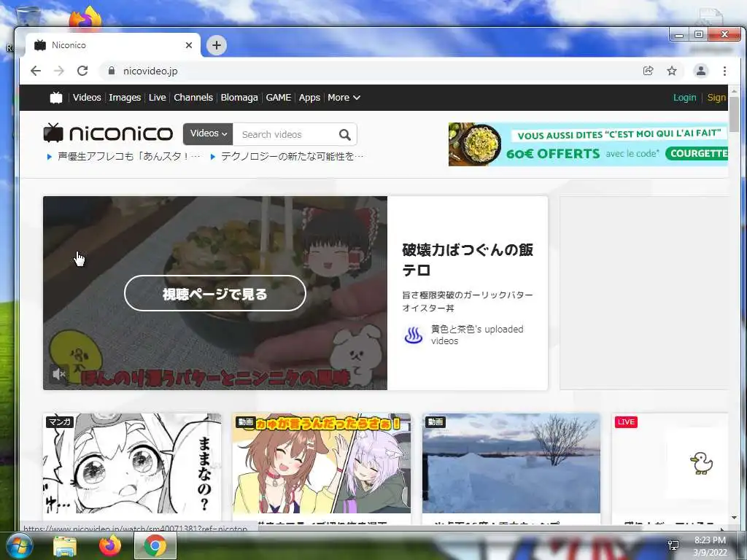
Task: Expand the More menu in nav bar
Action: [x=344, y=98]
